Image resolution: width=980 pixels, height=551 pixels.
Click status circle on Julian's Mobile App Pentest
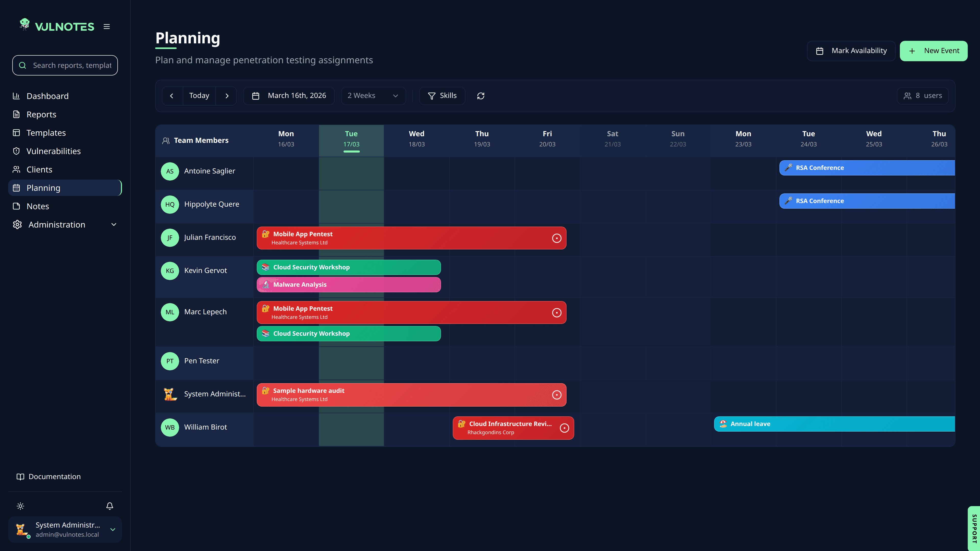(557, 238)
